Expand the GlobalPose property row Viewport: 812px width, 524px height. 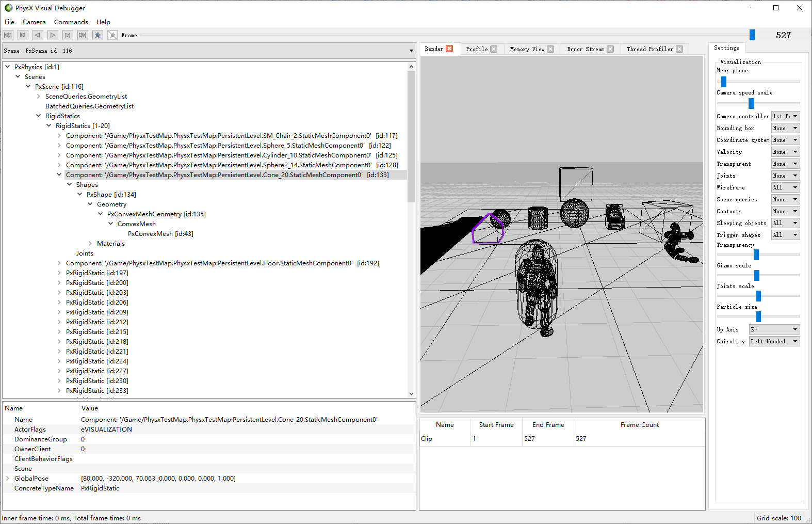(x=8, y=478)
